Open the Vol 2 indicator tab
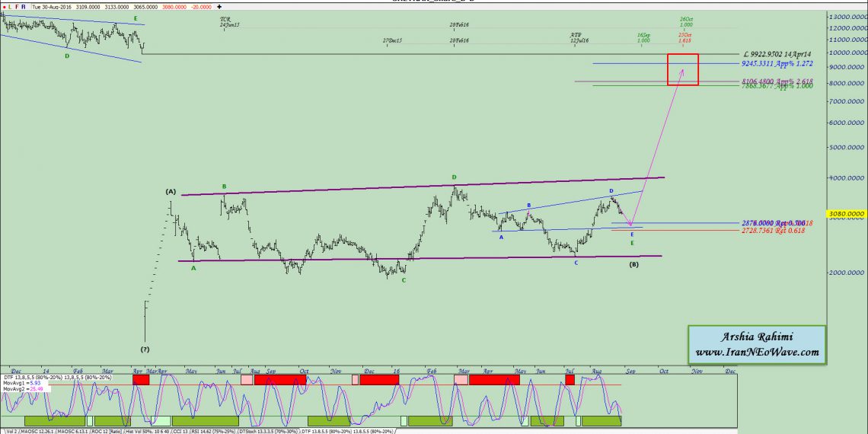The image size is (868, 434). click(x=9, y=431)
